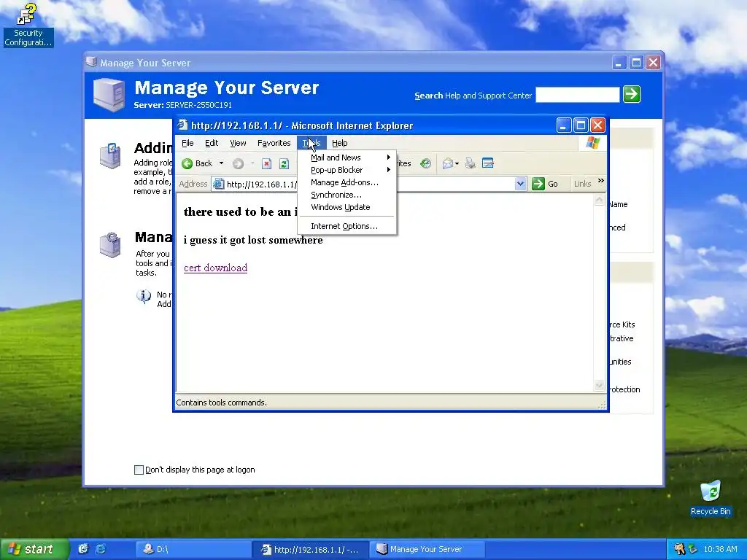Open the View menu
Screen dimensions: 747x560
tap(238, 143)
